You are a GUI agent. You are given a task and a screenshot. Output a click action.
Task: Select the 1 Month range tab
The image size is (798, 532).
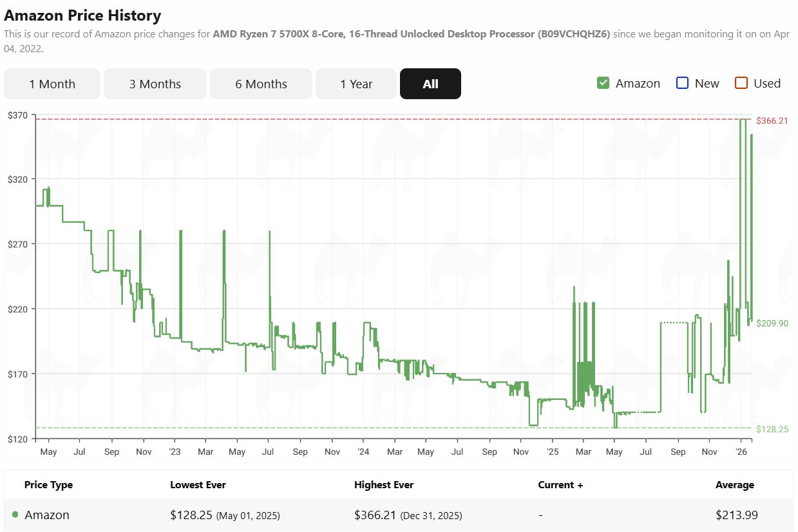[x=52, y=84]
